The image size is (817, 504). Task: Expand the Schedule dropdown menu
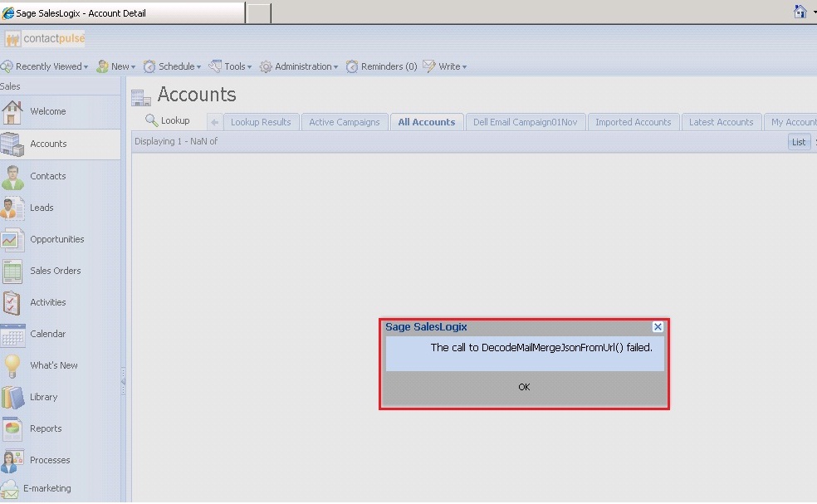tap(172, 66)
